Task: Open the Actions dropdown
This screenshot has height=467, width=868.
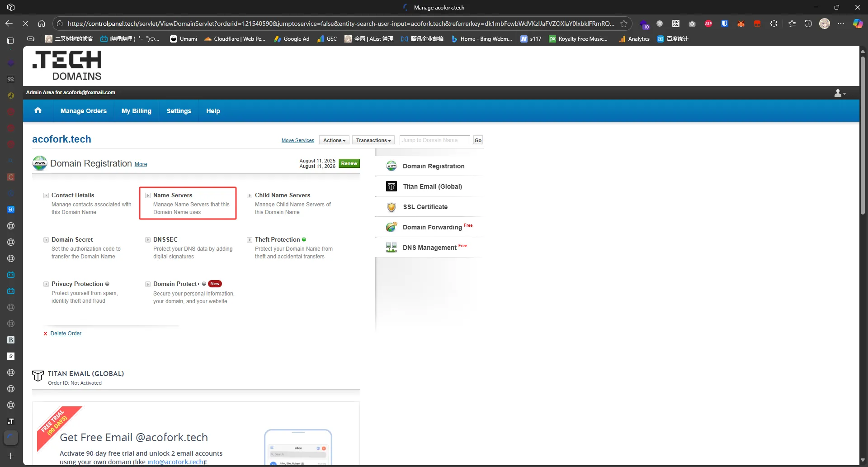Action: [x=334, y=140]
